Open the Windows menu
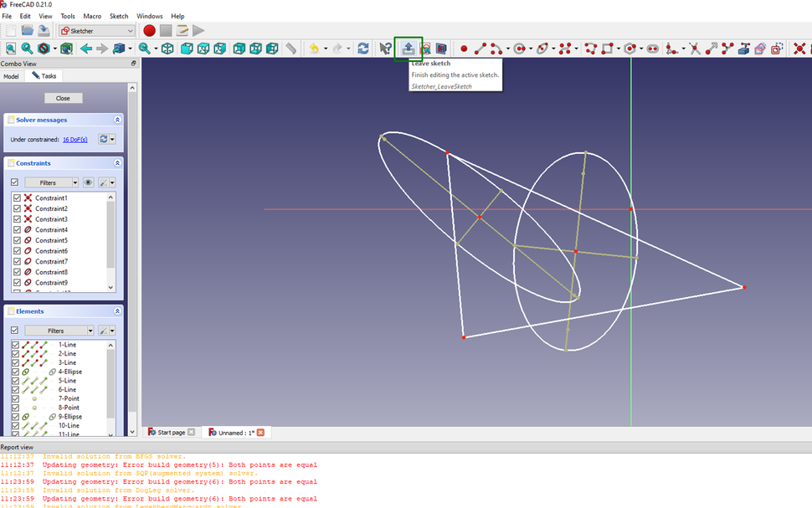The width and height of the screenshot is (812, 508). [x=150, y=16]
